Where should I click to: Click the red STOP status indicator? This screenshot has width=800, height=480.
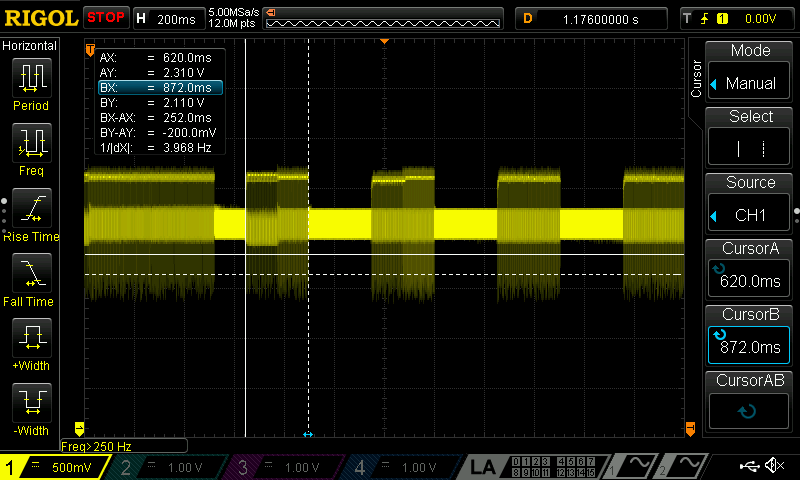(x=106, y=18)
